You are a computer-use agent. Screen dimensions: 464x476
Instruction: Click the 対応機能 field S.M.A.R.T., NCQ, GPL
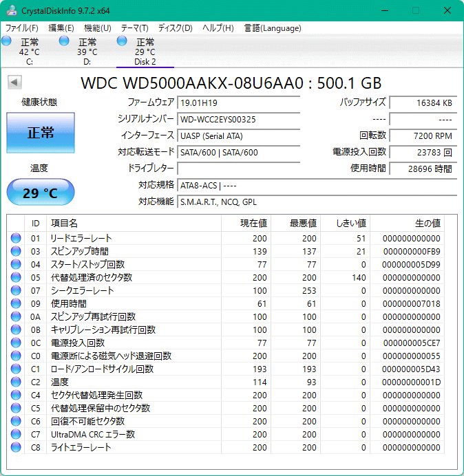(x=317, y=202)
